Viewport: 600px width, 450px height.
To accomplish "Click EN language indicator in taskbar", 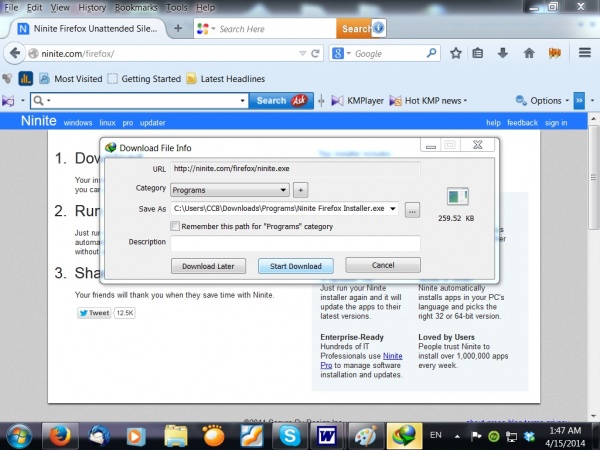I will click(435, 435).
